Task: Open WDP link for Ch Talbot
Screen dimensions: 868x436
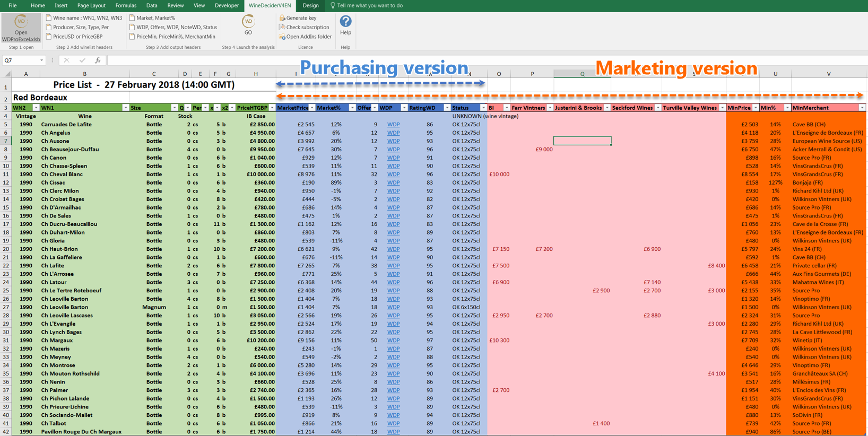Action: pyautogui.click(x=393, y=423)
